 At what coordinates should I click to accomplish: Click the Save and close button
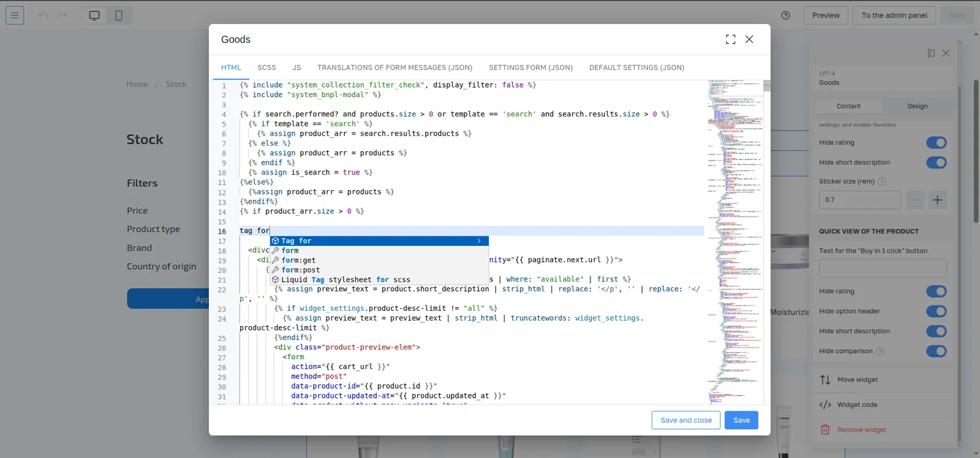tap(686, 420)
